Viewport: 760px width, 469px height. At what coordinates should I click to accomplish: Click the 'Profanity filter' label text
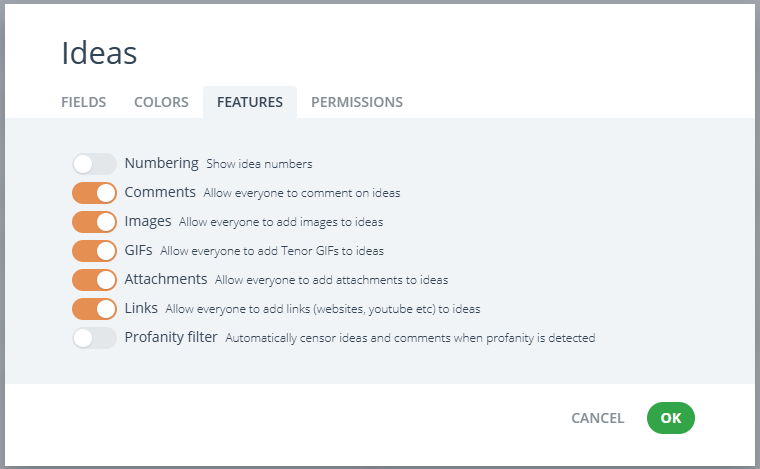pyautogui.click(x=171, y=337)
